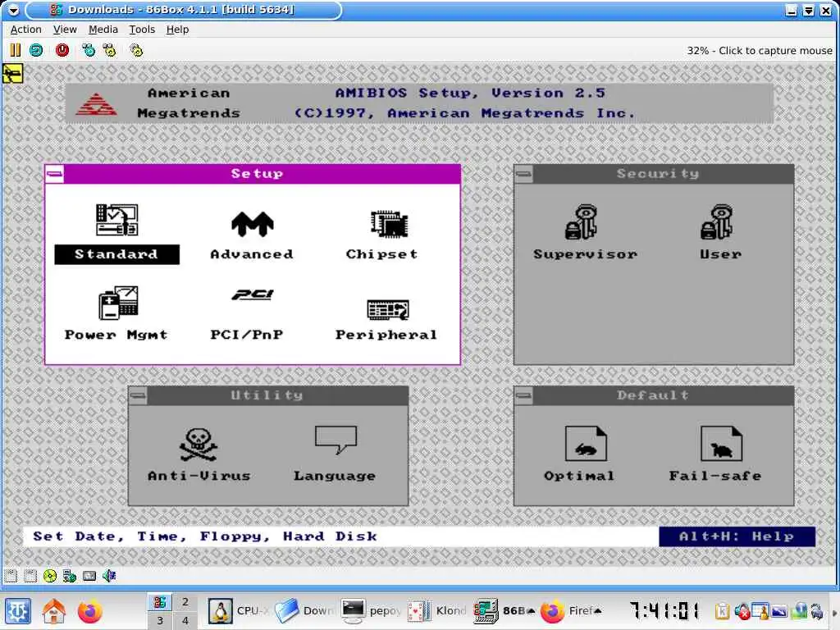Image resolution: width=840 pixels, height=630 pixels.
Task: Click the 'AMIBIOS Setup, Version 2.5' heading
Action: coord(470,94)
